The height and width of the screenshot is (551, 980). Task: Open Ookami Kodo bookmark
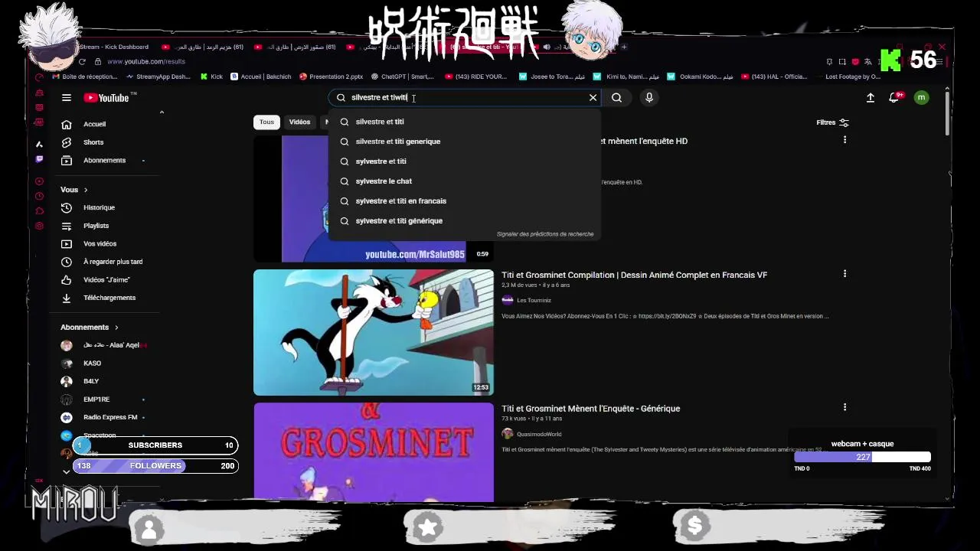point(700,77)
